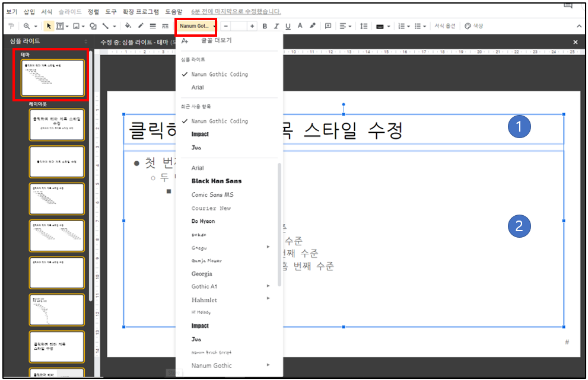
Task: Toggle underline formatting
Action: pyautogui.click(x=288, y=25)
